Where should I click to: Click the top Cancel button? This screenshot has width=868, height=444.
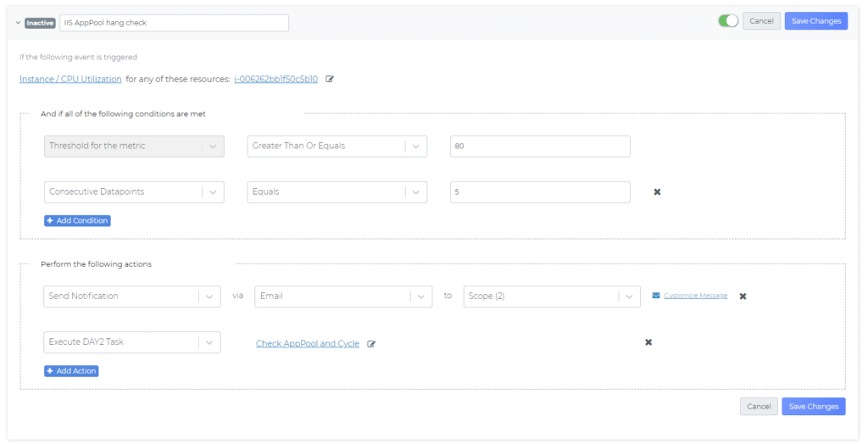760,21
